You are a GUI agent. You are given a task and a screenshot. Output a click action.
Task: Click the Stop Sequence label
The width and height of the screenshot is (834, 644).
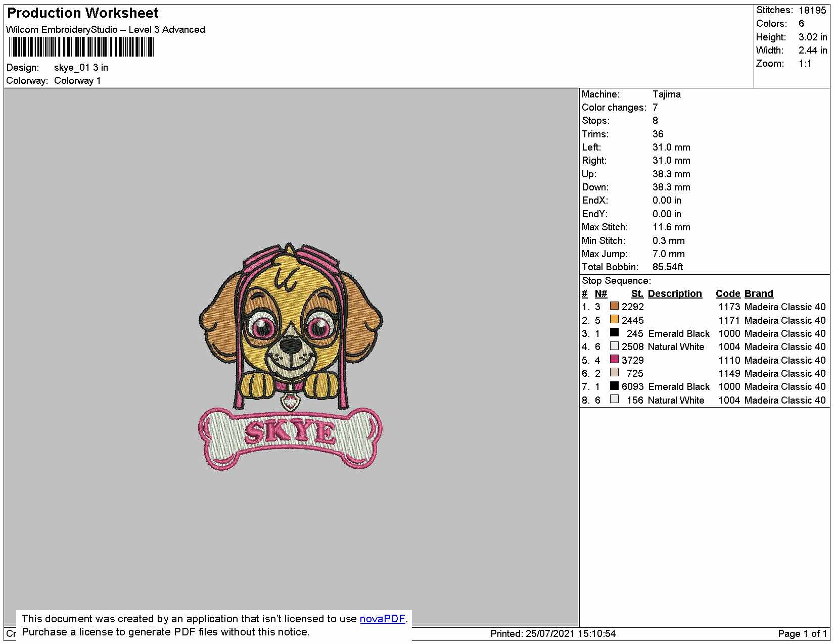[616, 281]
